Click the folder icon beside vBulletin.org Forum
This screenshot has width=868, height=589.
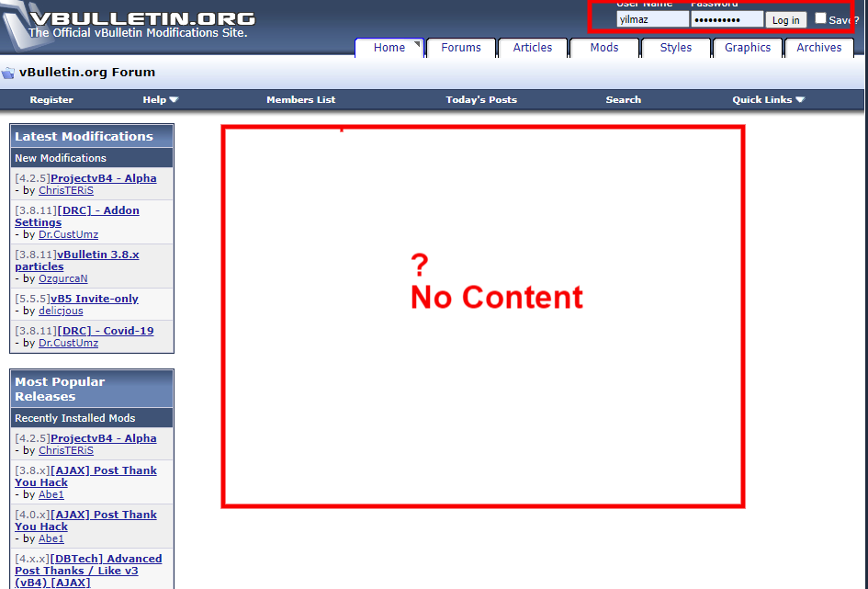7,73
